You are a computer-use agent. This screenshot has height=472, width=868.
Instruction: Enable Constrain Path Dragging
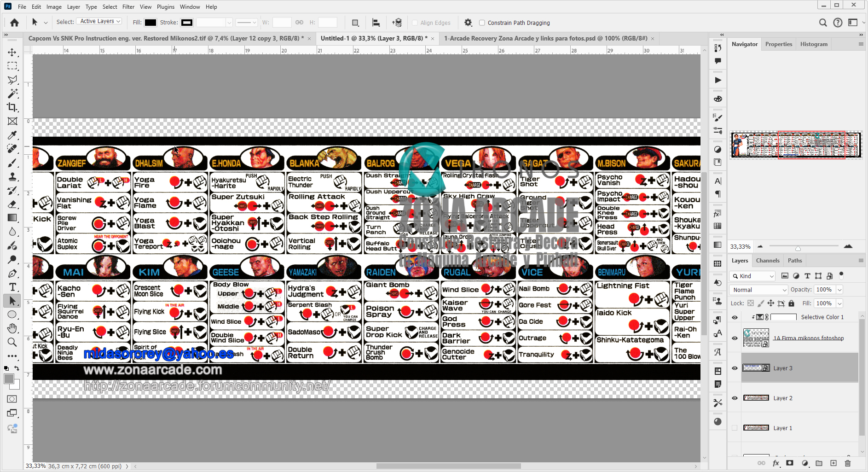482,23
